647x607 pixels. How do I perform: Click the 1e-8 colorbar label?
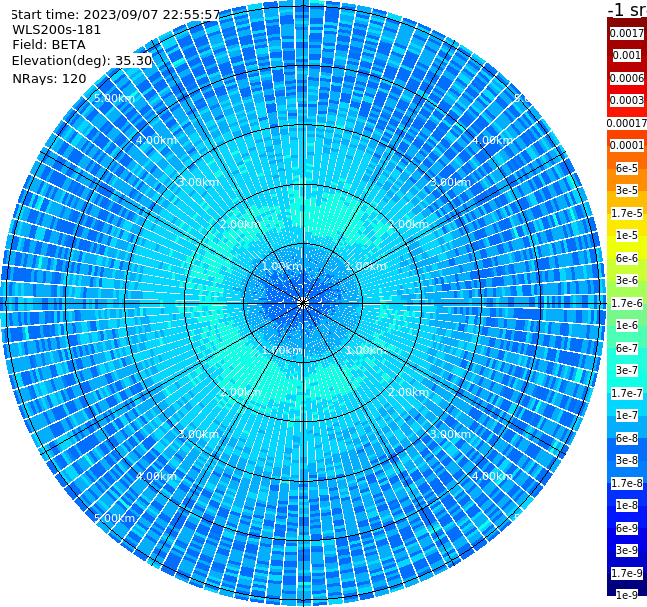(x=627, y=505)
